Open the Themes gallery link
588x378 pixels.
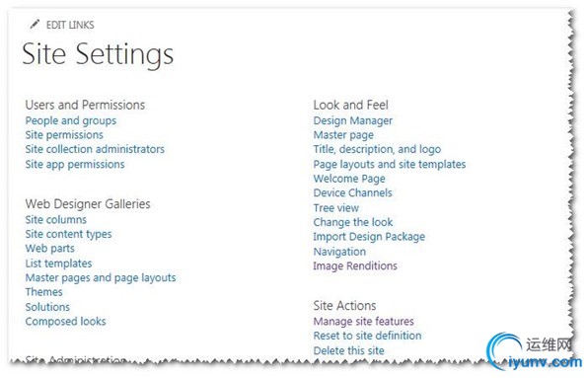point(43,292)
